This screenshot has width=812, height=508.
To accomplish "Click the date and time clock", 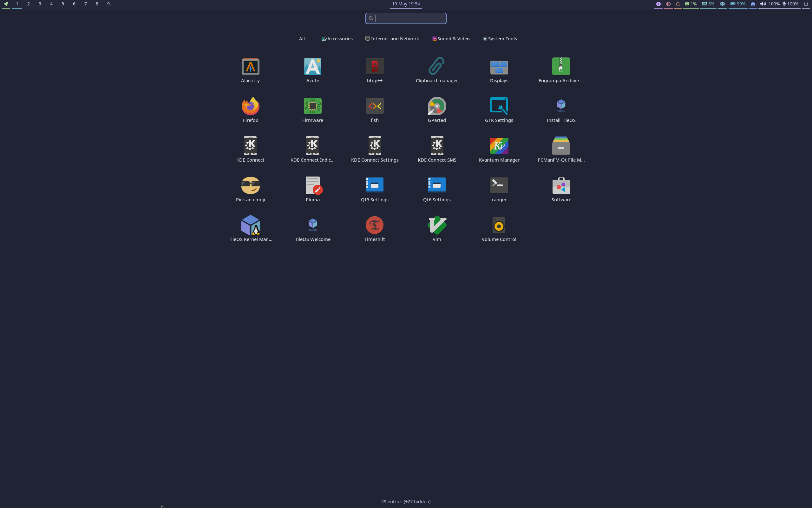I will [x=406, y=4].
